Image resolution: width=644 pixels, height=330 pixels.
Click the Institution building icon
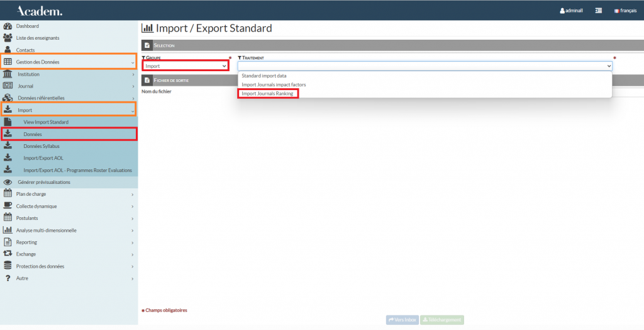[8, 74]
